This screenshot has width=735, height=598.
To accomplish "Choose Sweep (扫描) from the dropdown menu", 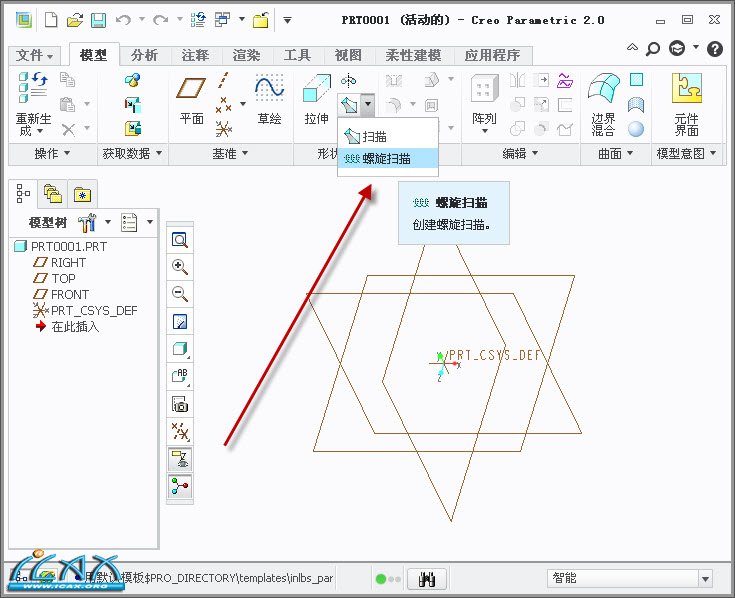I will 388,137.
